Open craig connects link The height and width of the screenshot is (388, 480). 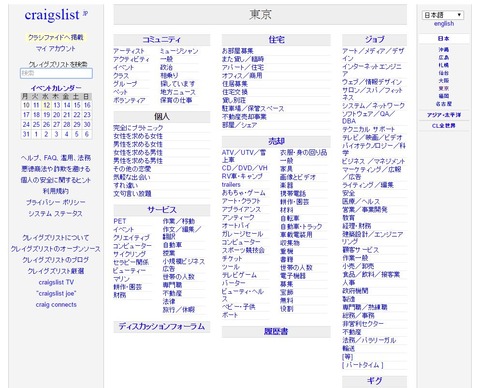coord(56,305)
